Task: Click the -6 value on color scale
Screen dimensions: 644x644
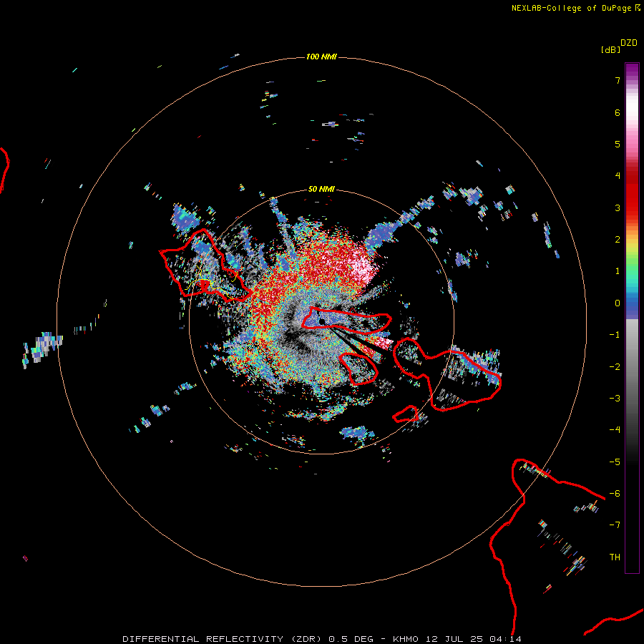Action: pyautogui.click(x=615, y=494)
